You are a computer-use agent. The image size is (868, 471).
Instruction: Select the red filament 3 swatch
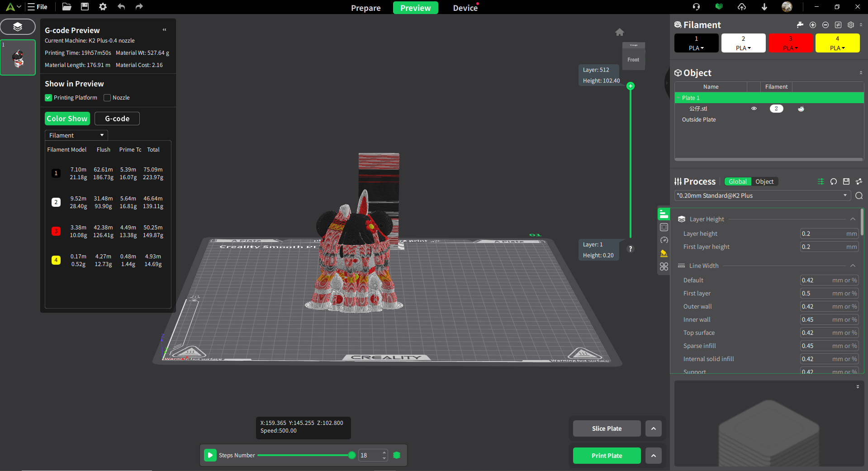(790, 43)
